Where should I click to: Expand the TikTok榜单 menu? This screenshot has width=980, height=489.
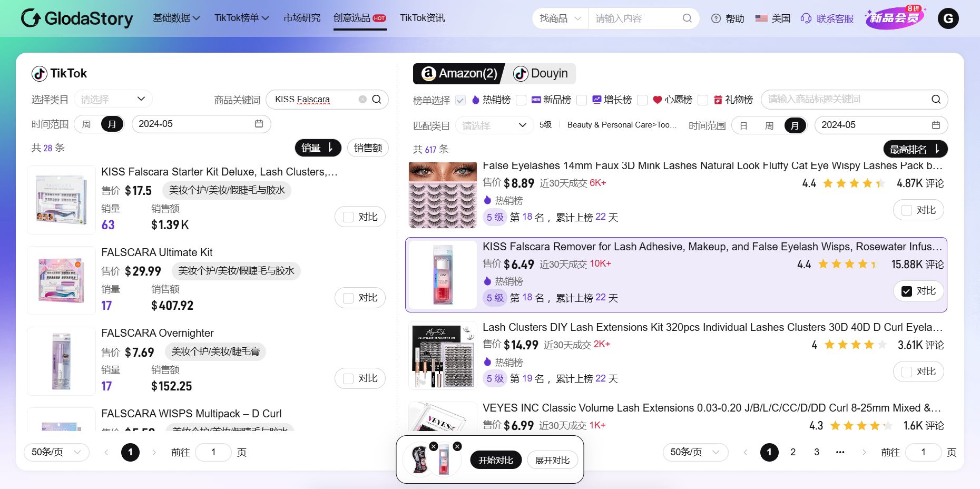[x=242, y=18]
